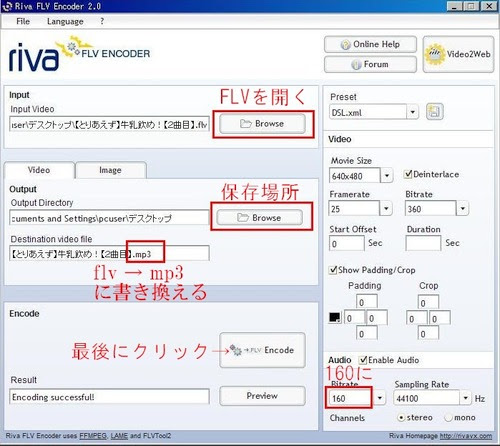
Task: Expand the audio Bitrate dropdown arrow
Action: (x=379, y=398)
